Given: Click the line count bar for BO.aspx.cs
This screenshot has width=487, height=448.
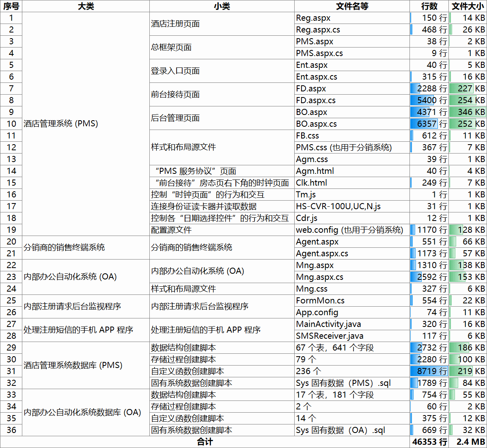Looking at the screenshot, I should pos(424,124).
